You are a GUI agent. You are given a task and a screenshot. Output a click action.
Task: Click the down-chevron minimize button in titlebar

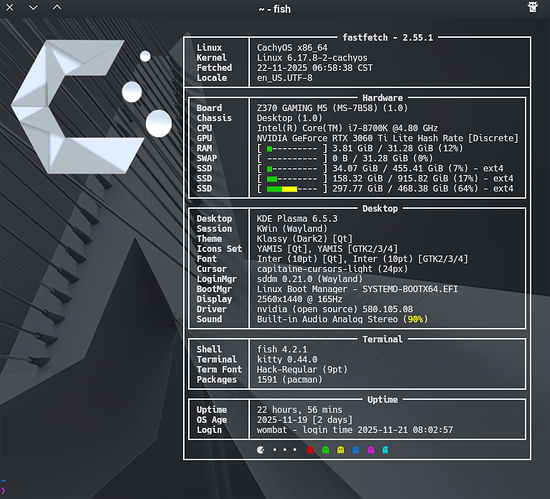pos(33,7)
